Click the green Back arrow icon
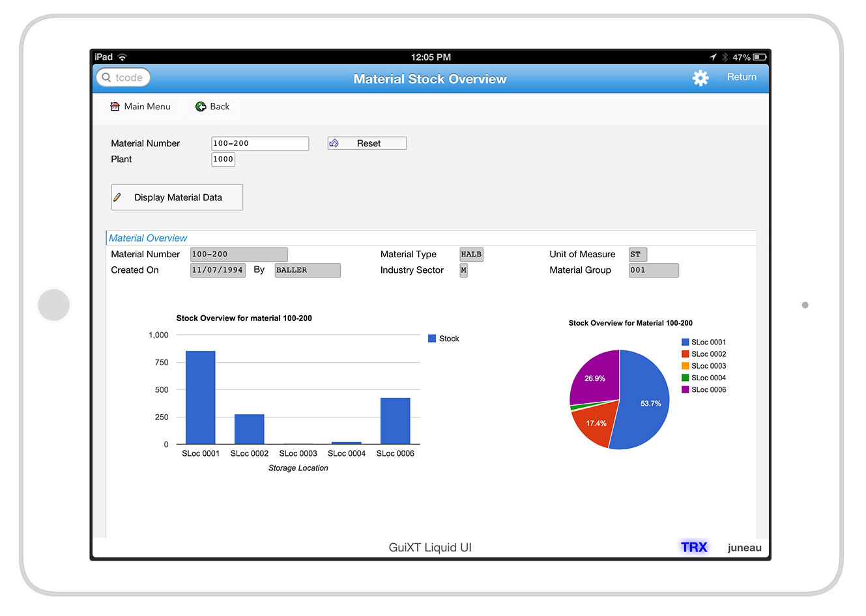This screenshot has height=616, width=866. click(201, 107)
